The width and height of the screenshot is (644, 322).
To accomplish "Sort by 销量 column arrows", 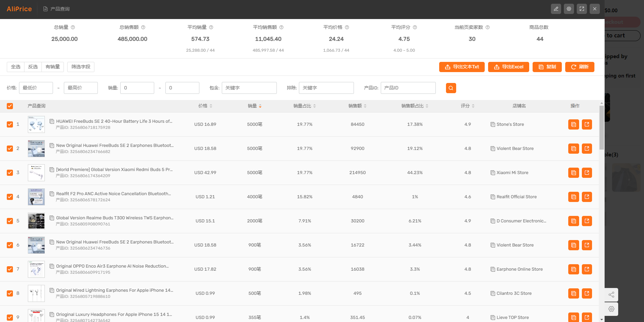I will point(260,106).
